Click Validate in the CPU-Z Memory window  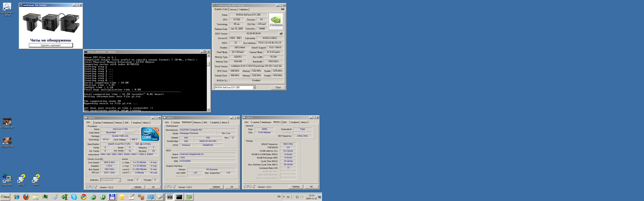tap(296, 186)
